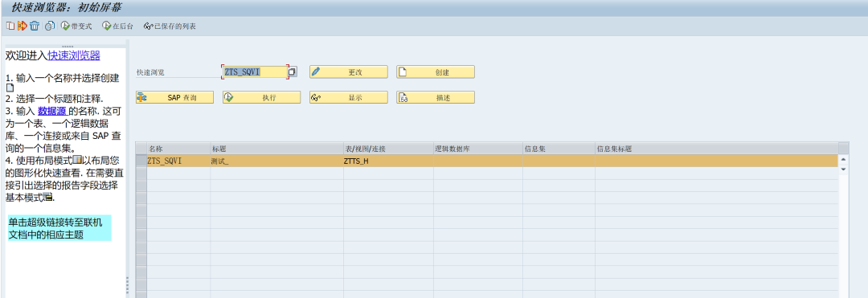Open the 数据源 hyperlink
The image size is (868, 298).
click(x=52, y=110)
